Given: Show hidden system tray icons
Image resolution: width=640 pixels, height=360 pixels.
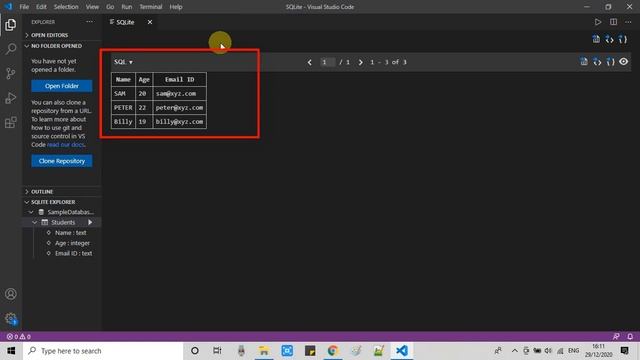Looking at the screenshot, I should (514, 351).
